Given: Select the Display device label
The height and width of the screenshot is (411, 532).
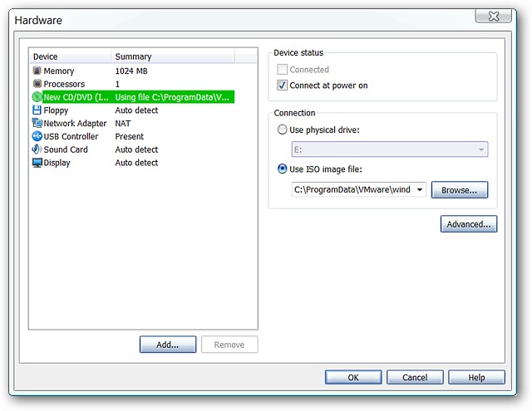Looking at the screenshot, I should 57,163.
